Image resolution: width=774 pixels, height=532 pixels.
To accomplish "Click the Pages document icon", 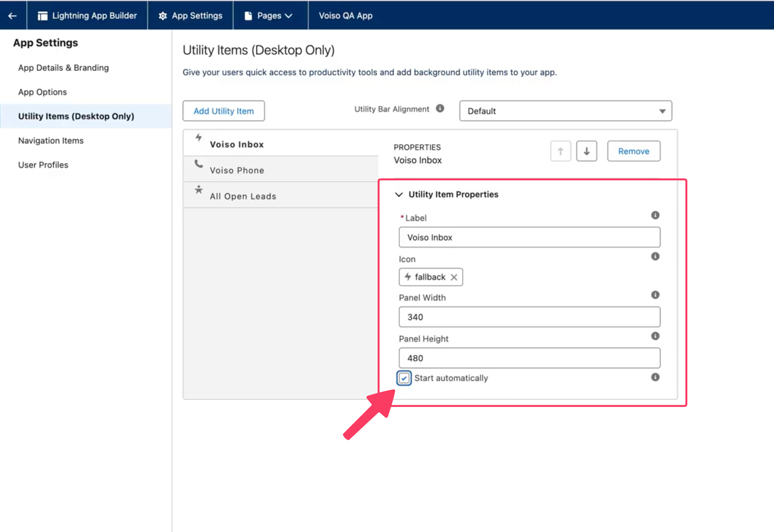I will click(x=248, y=16).
